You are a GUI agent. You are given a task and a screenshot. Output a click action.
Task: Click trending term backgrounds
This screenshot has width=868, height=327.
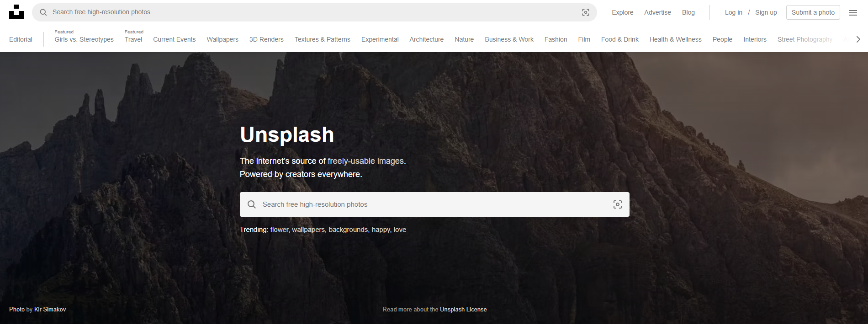pyautogui.click(x=348, y=230)
